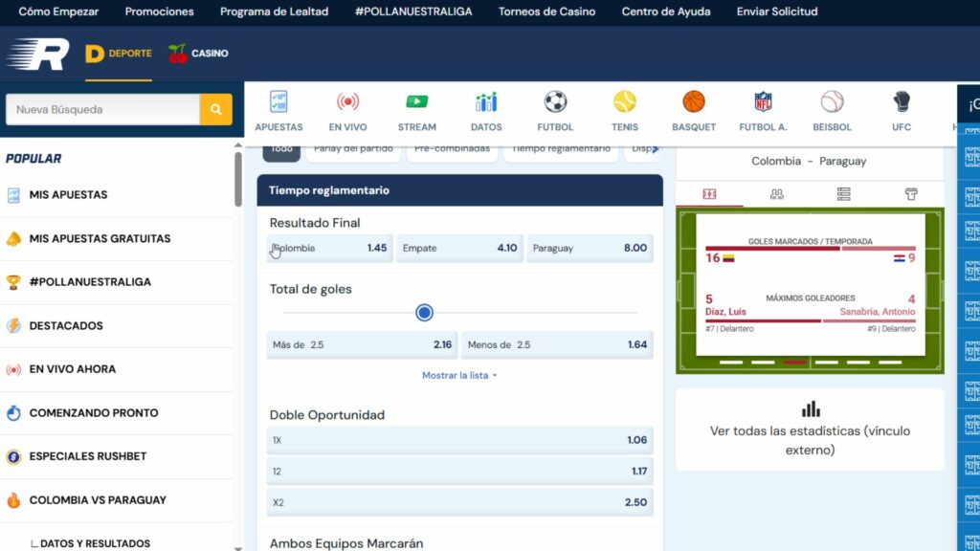This screenshot has height=551, width=980.
Task: Click Sanabria, Antonio top scorer name
Action: [878, 312]
